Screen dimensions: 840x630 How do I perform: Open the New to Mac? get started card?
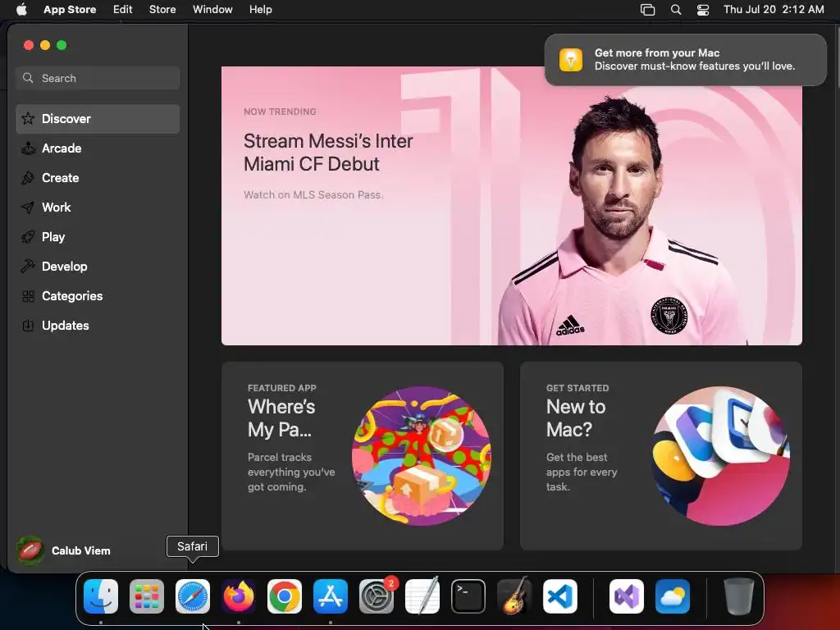point(661,456)
